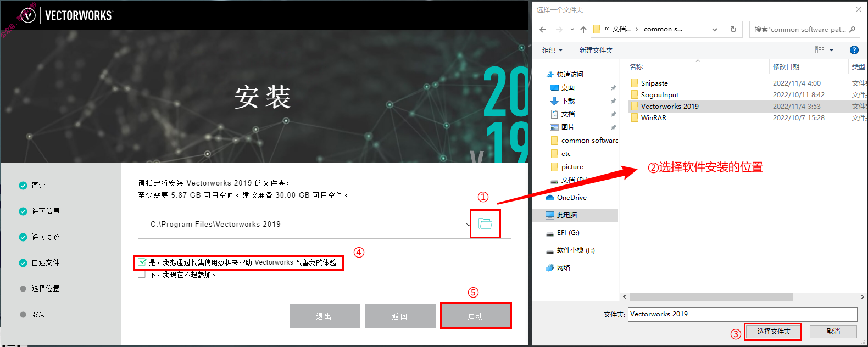
Task: Refresh the folder listing
Action: click(733, 30)
